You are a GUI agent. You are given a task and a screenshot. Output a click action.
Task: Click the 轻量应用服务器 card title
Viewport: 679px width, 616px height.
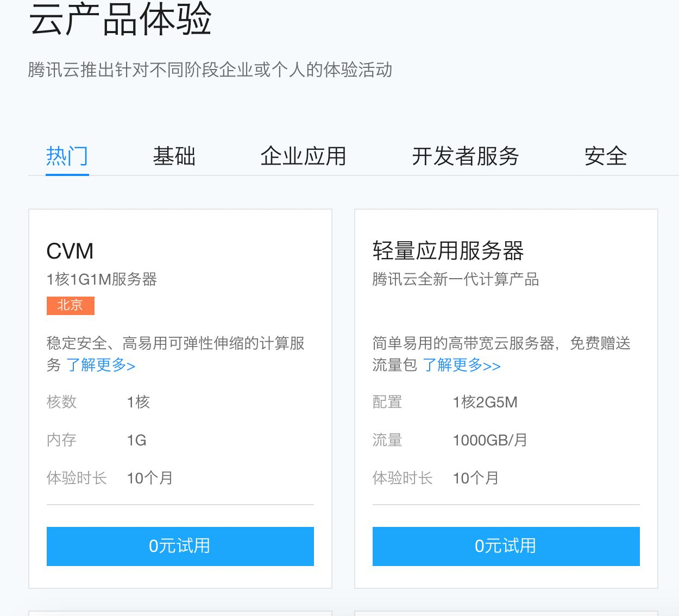pyautogui.click(x=448, y=251)
